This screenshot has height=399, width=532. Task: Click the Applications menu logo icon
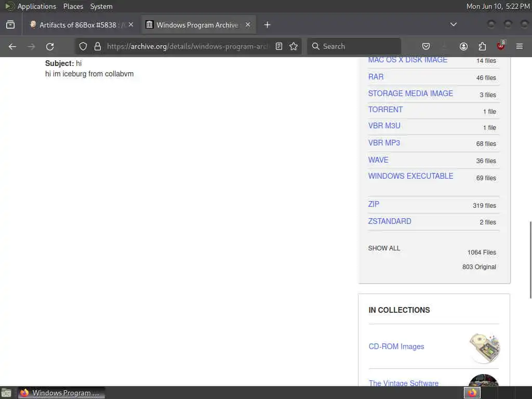point(9,6)
